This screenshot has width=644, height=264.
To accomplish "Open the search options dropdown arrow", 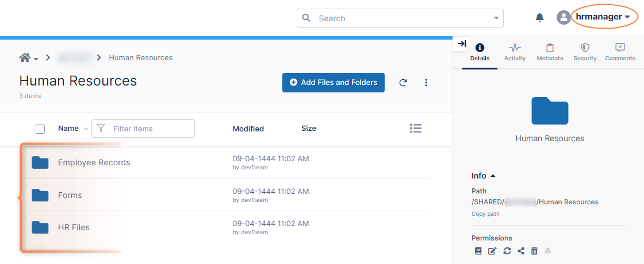I will click(x=496, y=18).
